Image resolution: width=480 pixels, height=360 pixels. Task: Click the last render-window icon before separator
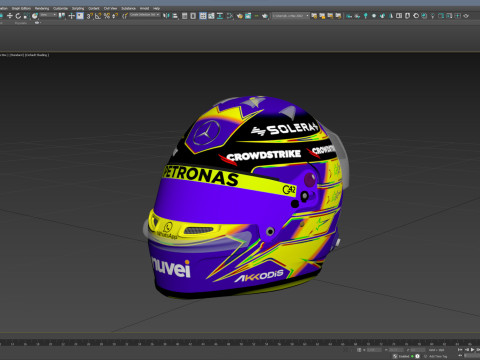coord(338,16)
